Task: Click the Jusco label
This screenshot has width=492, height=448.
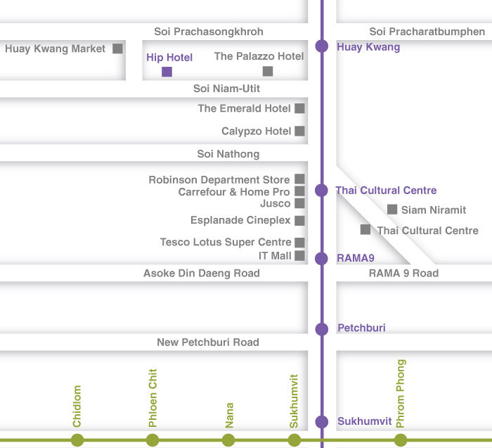Action: pyautogui.click(x=276, y=203)
